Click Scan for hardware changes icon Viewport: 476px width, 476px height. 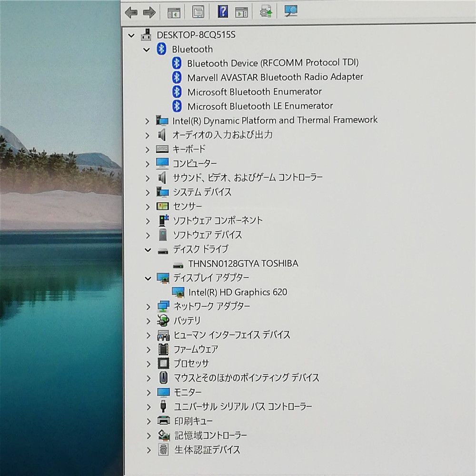291,11
